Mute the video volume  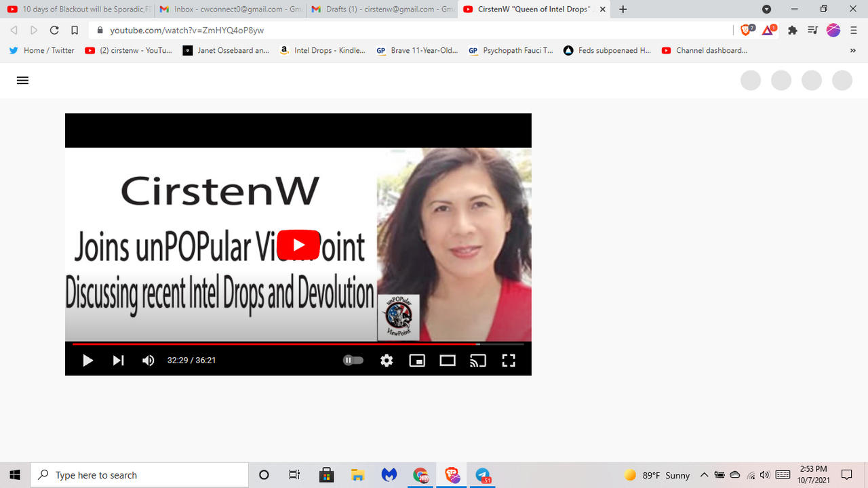point(149,361)
